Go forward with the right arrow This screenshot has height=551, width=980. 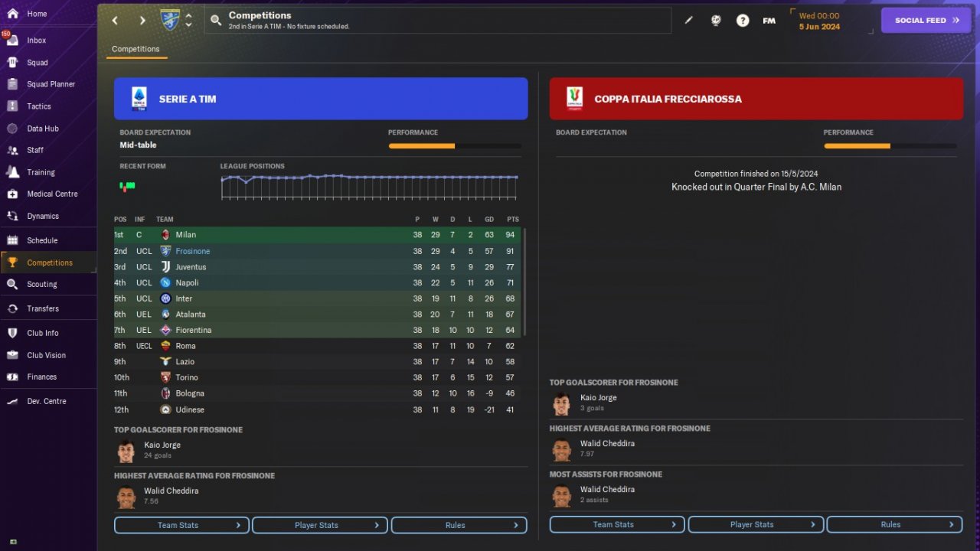pos(142,21)
